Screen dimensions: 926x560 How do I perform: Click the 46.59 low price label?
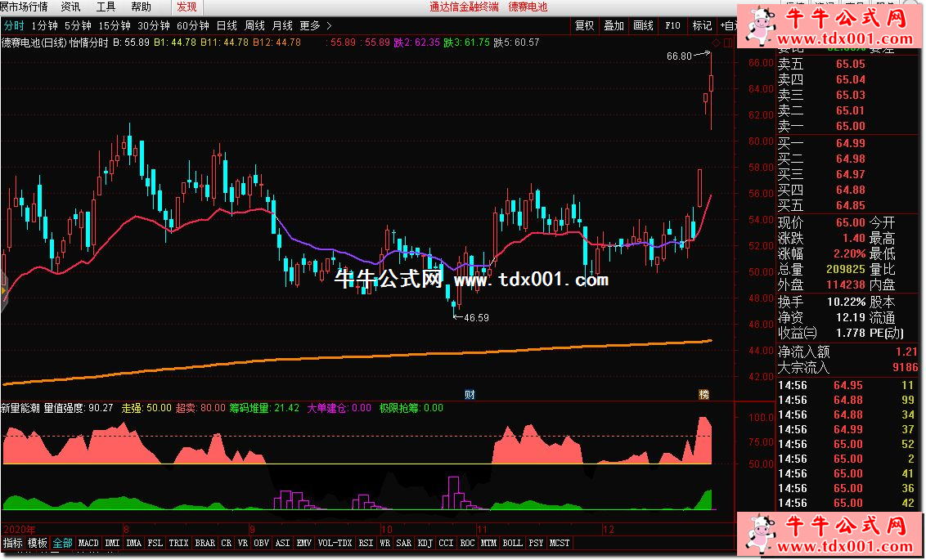pyautogui.click(x=476, y=317)
